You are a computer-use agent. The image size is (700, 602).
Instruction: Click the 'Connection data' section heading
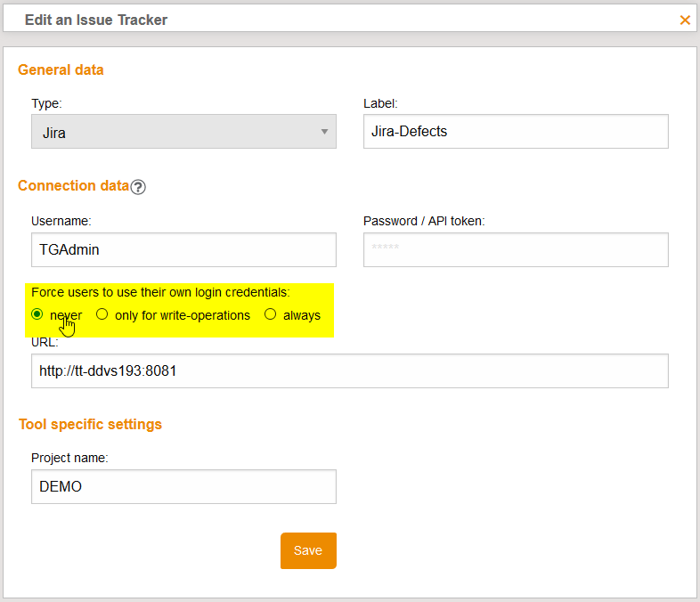(x=73, y=186)
